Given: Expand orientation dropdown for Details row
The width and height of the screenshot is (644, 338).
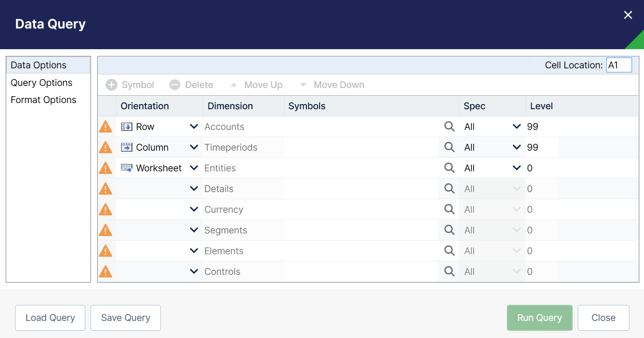Looking at the screenshot, I should (194, 189).
